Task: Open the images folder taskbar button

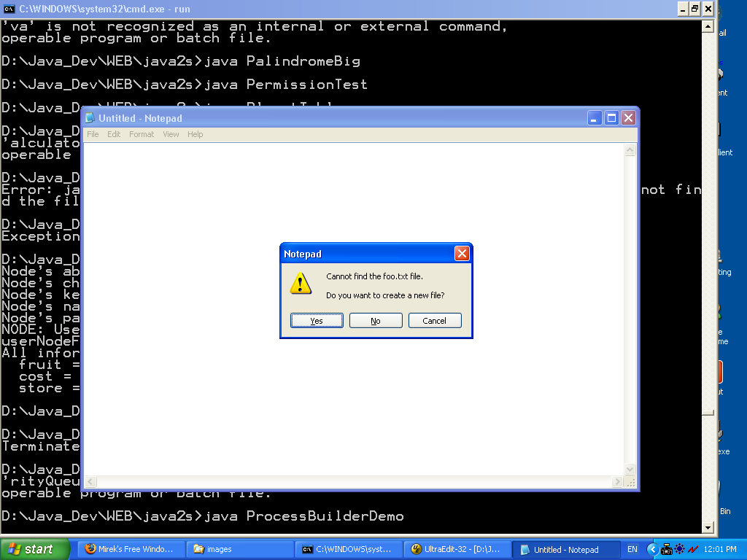Action: coord(237,549)
